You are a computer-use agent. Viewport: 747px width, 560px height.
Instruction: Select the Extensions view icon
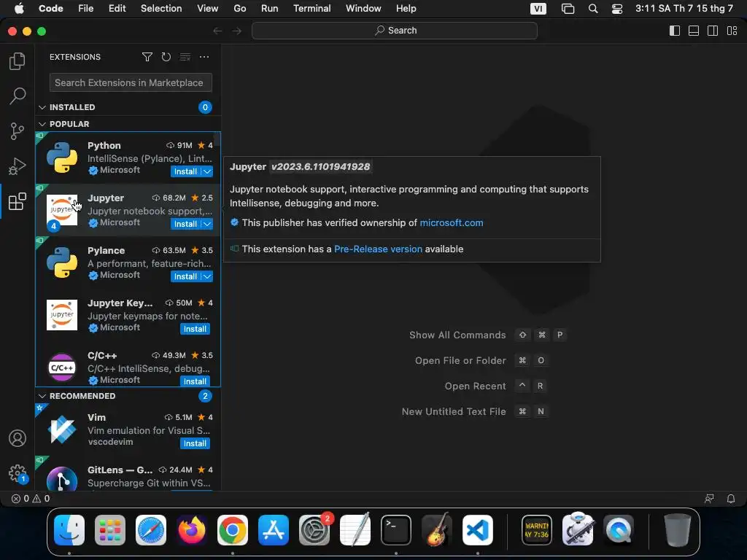tap(18, 201)
